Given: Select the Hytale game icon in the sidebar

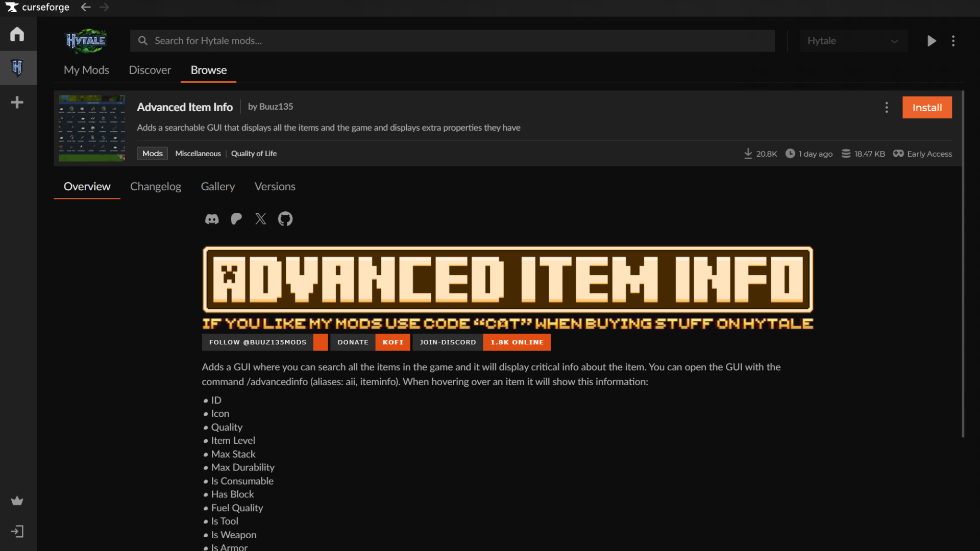Looking at the screenshot, I should (17, 68).
